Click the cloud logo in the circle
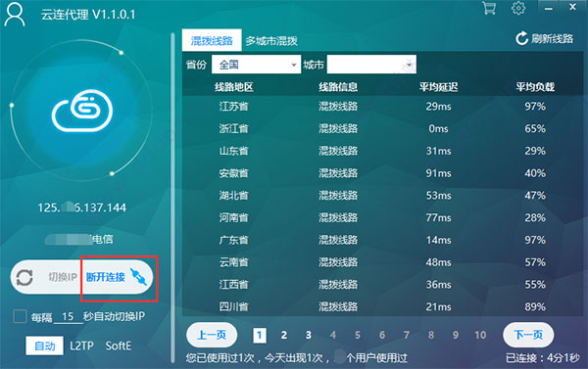This screenshot has height=369, width=588. (82, 111)
